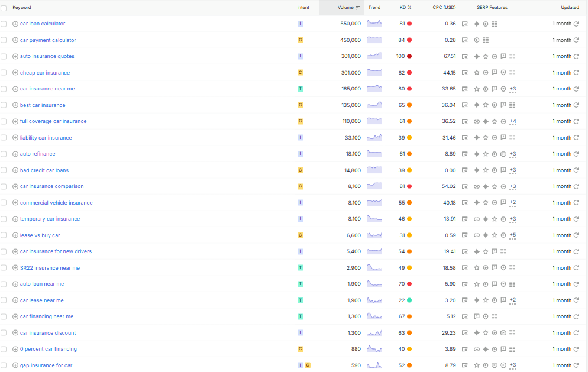View SERP for 'car insurance comparison'
This screenshot has width=588, height=372.
tap(464, 186)
